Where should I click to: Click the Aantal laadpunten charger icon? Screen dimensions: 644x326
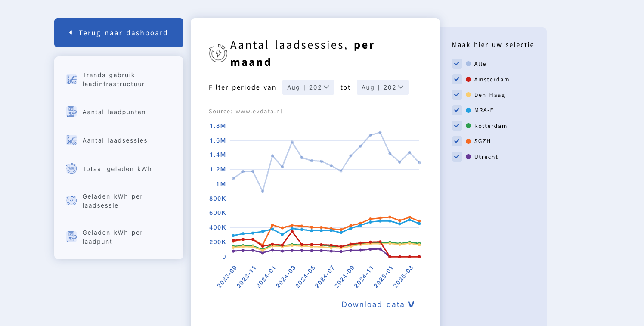71,112
